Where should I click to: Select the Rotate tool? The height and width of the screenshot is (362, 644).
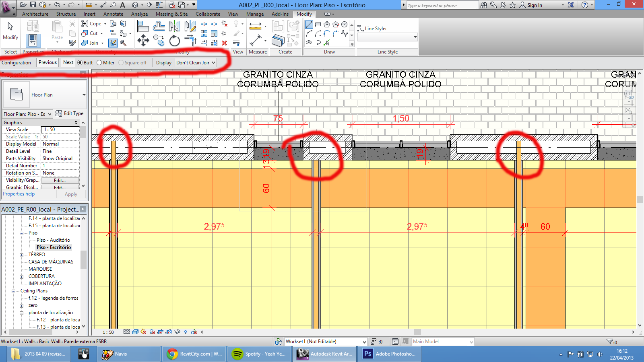(x=174, y=41)
